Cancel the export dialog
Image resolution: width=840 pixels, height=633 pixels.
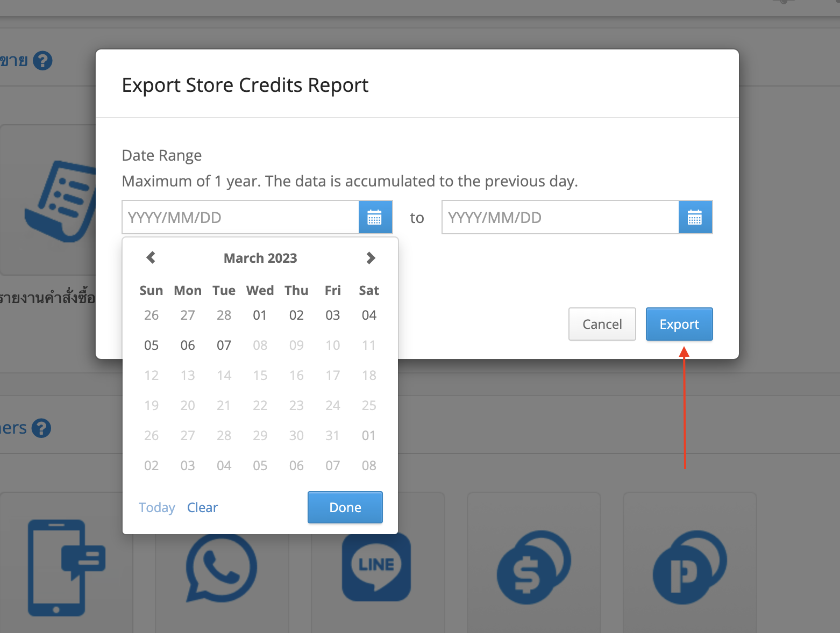click(602, 324)
